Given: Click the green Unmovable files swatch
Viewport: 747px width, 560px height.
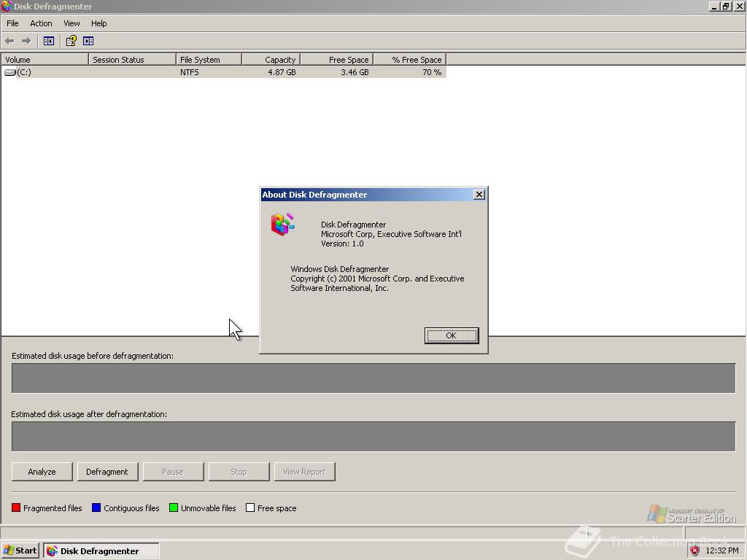Looking at the screenshot, I should (174, 507).
